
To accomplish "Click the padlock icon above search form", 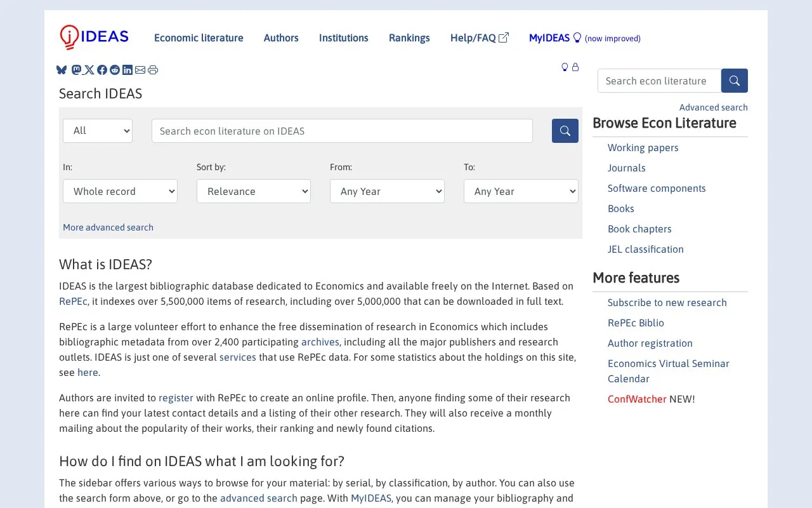I will click(575, 67).
